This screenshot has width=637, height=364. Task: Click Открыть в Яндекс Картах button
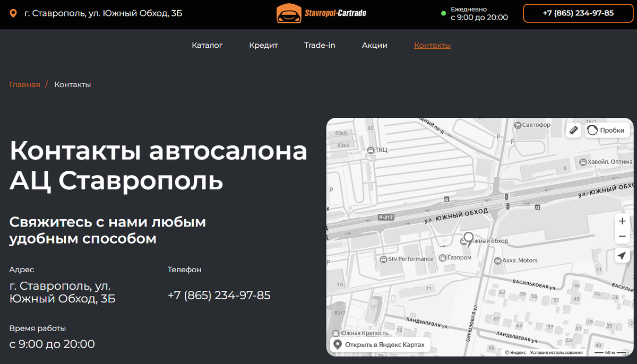(380, 345)
